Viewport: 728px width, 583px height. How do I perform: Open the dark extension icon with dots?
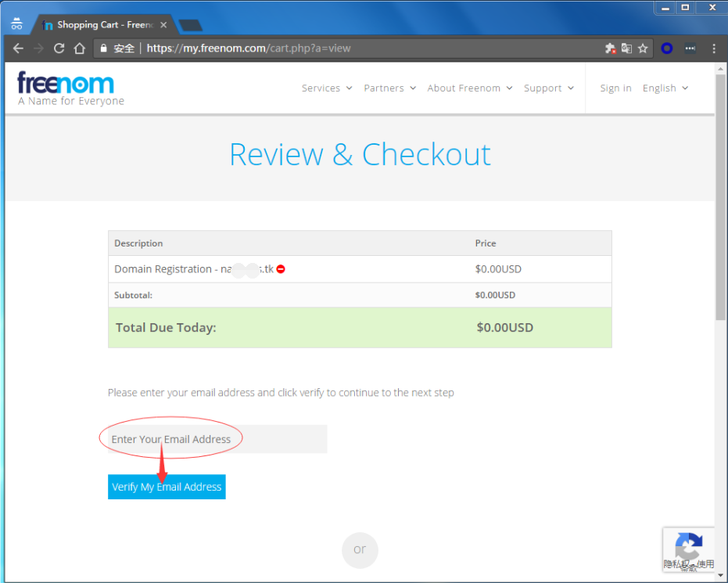[x=690, y=49]
